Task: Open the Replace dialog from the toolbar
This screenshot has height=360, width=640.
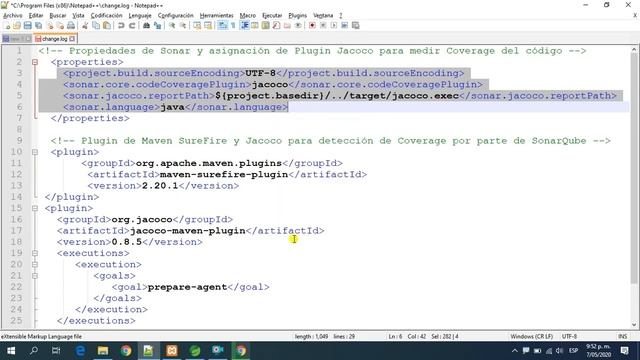Action: [x=158, y=25]
